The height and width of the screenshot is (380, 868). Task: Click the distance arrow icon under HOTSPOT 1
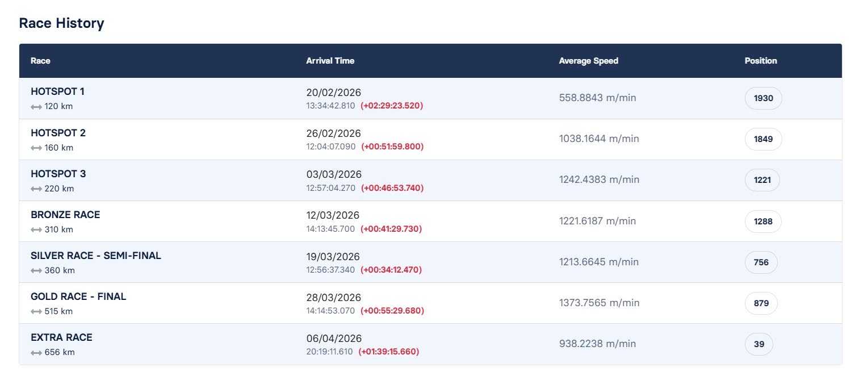pyautogui.click(x=36, y=107)
